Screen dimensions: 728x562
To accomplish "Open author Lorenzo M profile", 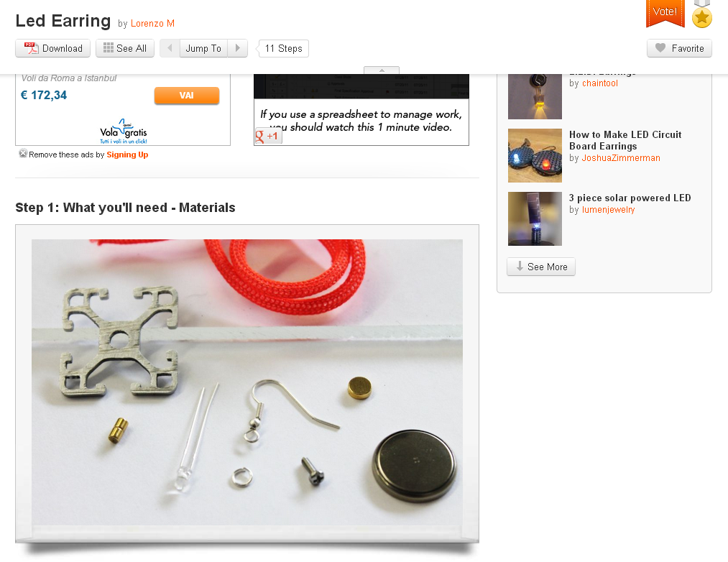I will 152,23.
